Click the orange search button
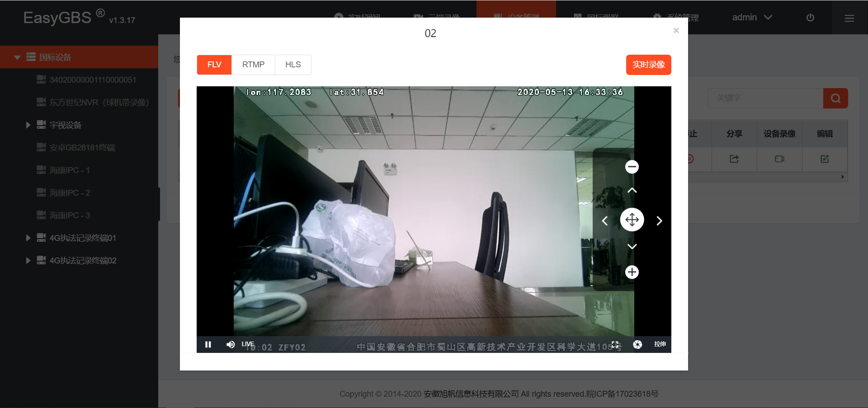This screenshot has width=868, height=408. click(835, 98)
